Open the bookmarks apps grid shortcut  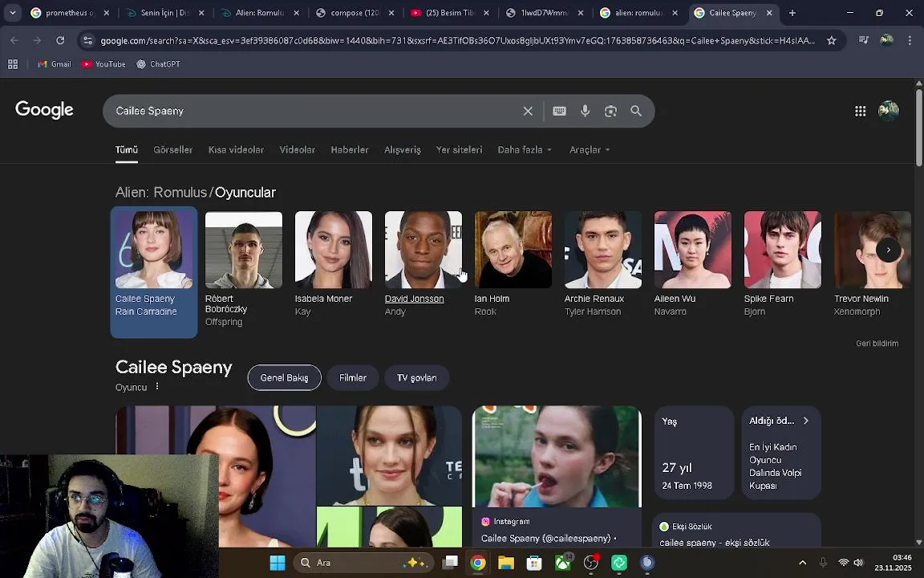[12, 64]
